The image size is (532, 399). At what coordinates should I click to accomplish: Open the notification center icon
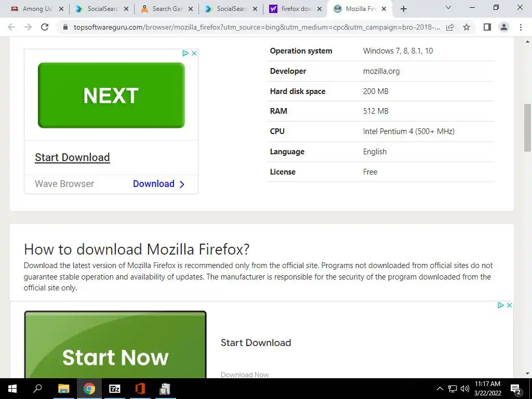(516, 389)
